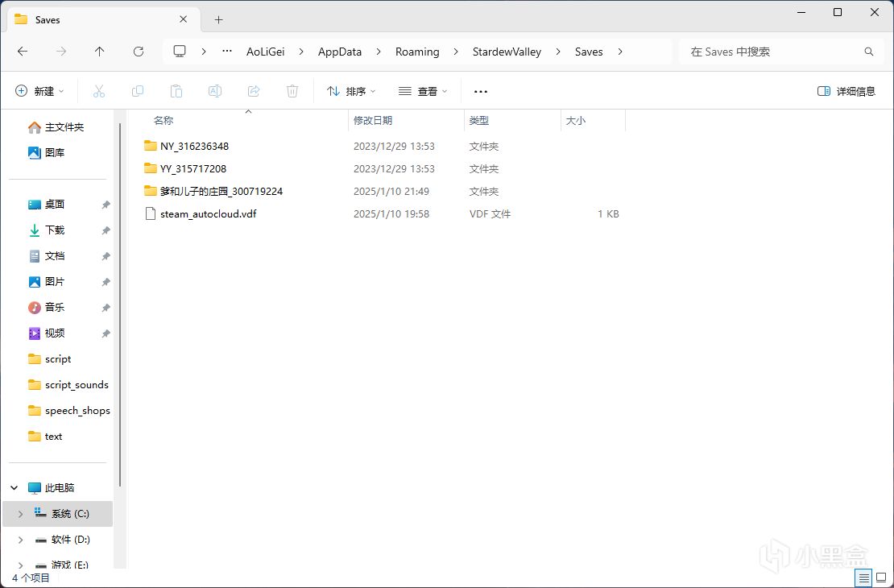Click Saves in the breadcrumb
Screen dimensions: 894x588
pyautogui.click(x=589, y=52)
